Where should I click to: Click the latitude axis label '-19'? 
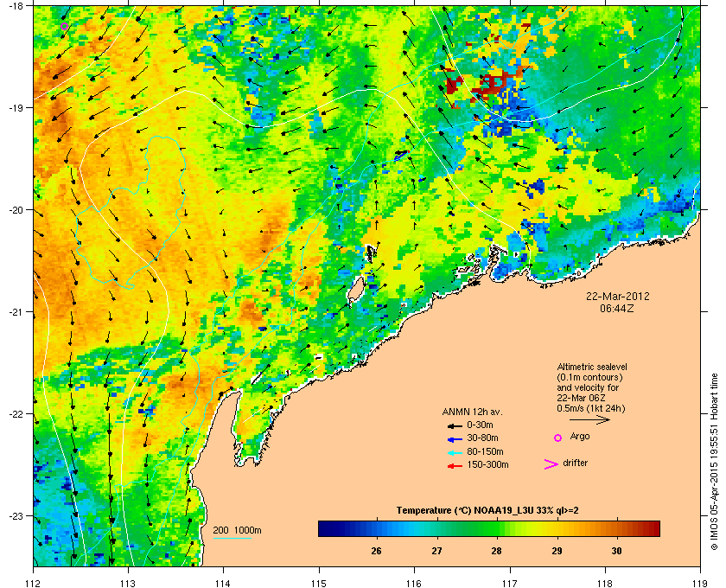pos(16,107)
